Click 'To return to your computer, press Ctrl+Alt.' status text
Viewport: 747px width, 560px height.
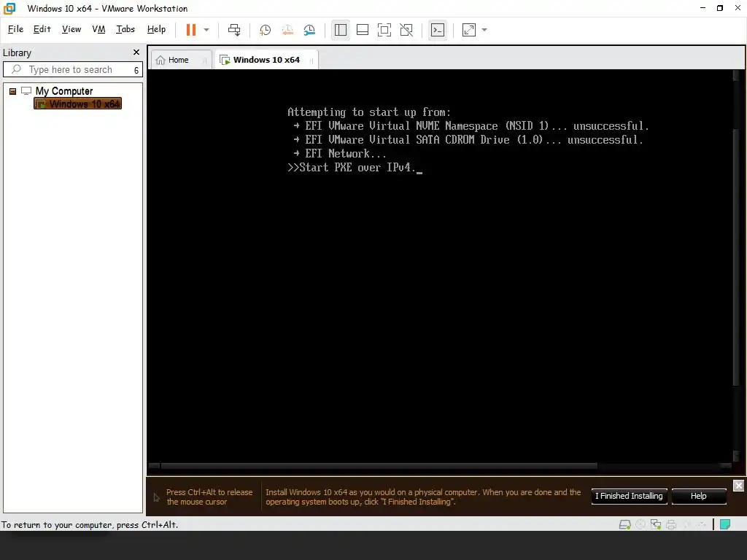click(90, 525)
